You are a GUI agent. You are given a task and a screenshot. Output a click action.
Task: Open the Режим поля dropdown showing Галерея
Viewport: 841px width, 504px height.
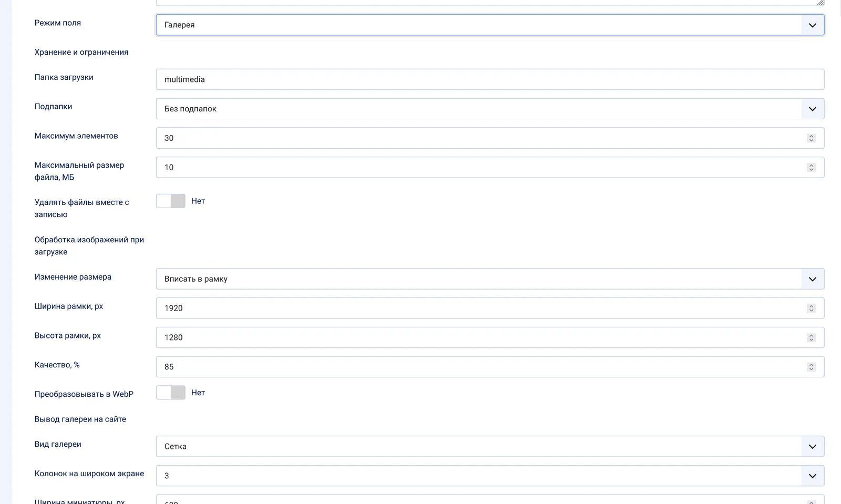(490, 25)
